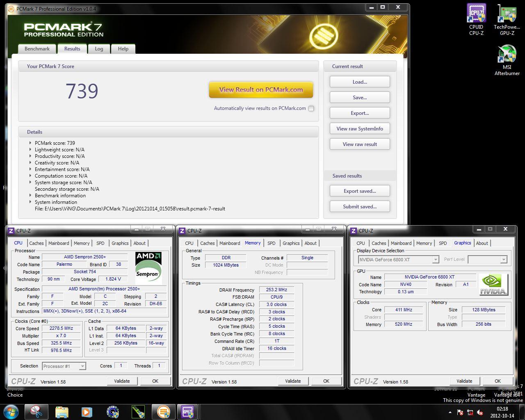This screenshot has width=525, height=420.
Task: Launch Windows Media Player from the taskbar
Action: (87, 411)
